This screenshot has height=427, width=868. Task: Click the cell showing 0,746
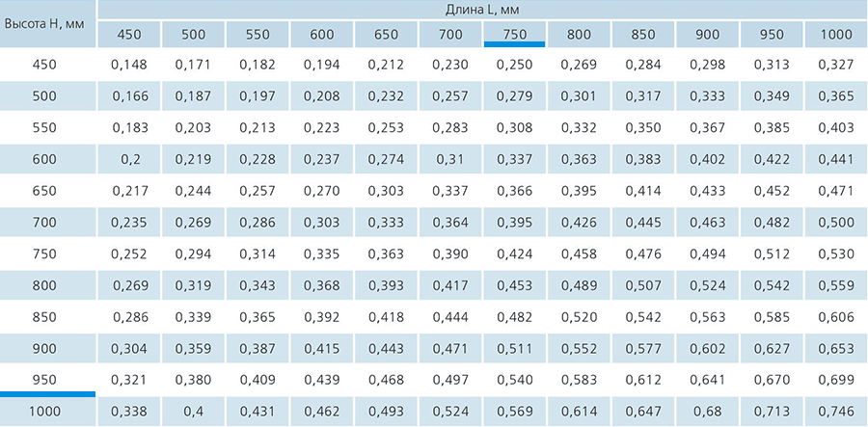click(x=836, y=412)
